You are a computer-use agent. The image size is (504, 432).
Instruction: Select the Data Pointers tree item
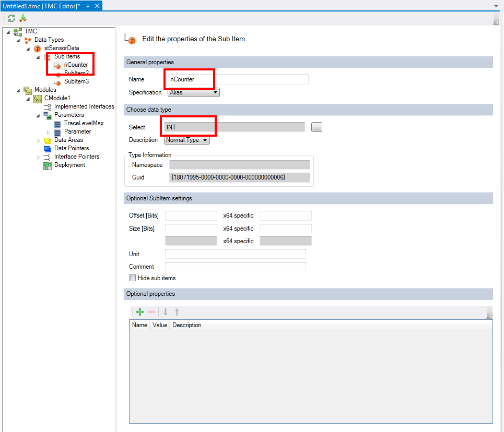[x=72, y=148]
